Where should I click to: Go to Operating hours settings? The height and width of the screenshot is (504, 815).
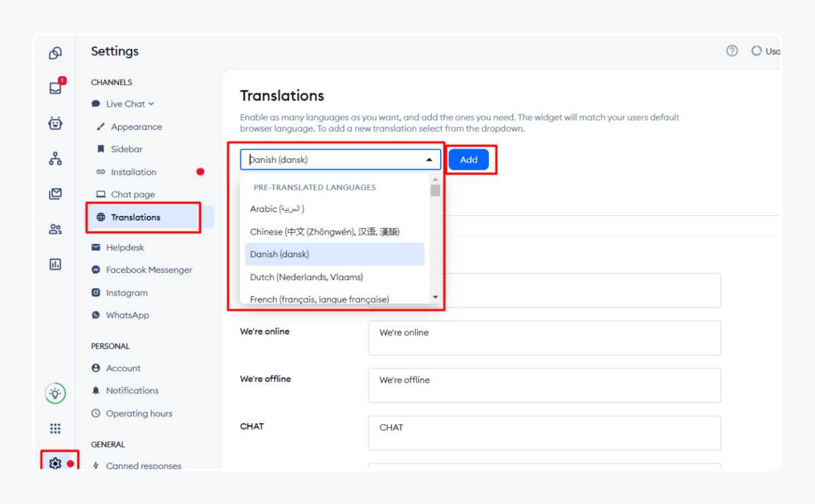click(138, 413)
